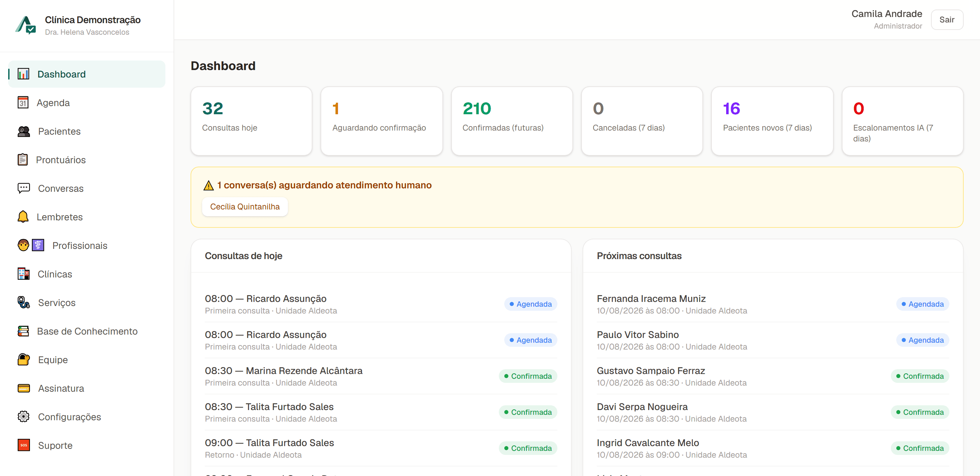Screen dimensions: 980x476
Task: Open the Dashboard menu item
Action: point(87,74)
